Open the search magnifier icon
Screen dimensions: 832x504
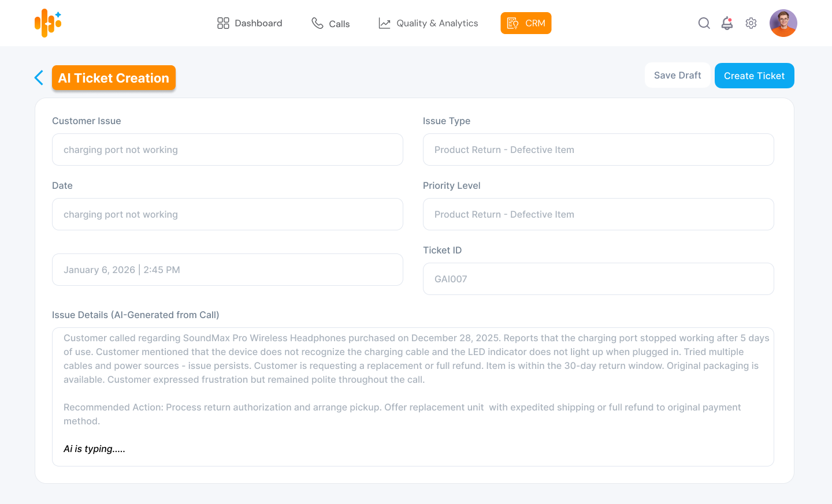click(x=704, y=23)
